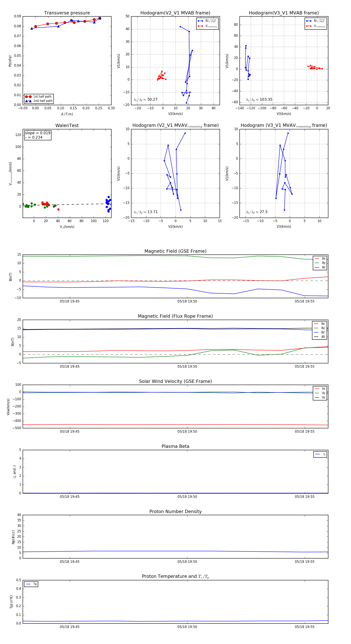The width and height of the screenshot is (351, 644).
Task: Click the 'By' legend entry in GSE magnetic plot
Action: point(320,263)
